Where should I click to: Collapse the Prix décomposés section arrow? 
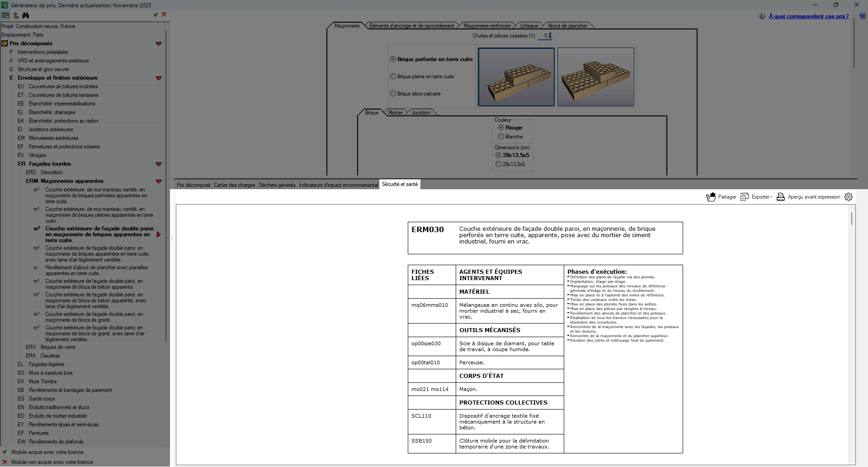pyautogui.click(x=159, y=44)
